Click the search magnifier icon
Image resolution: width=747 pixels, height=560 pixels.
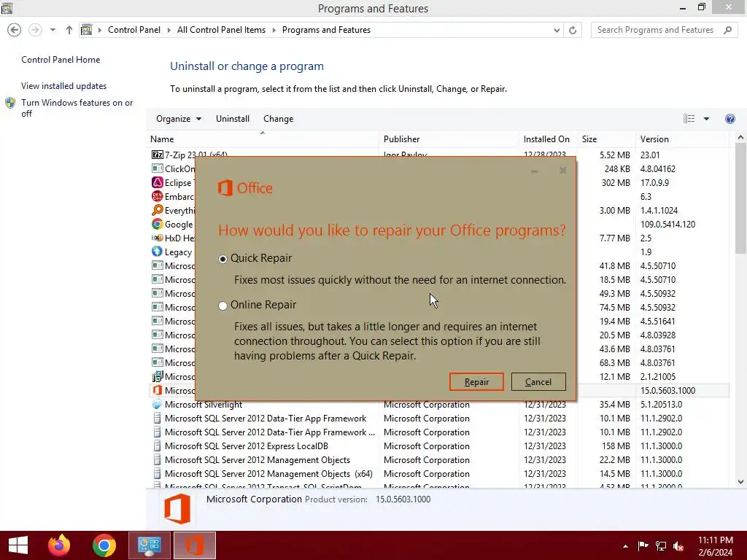[727, 30]
